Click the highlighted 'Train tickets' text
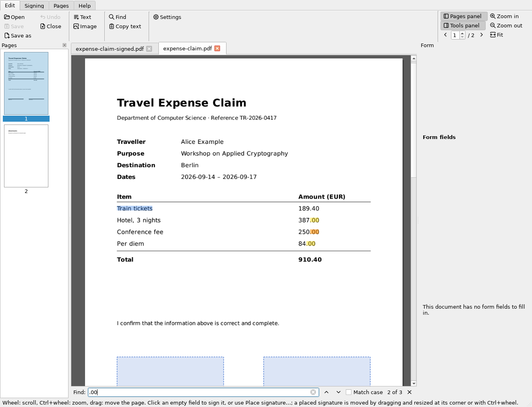 tap(135, 208)
